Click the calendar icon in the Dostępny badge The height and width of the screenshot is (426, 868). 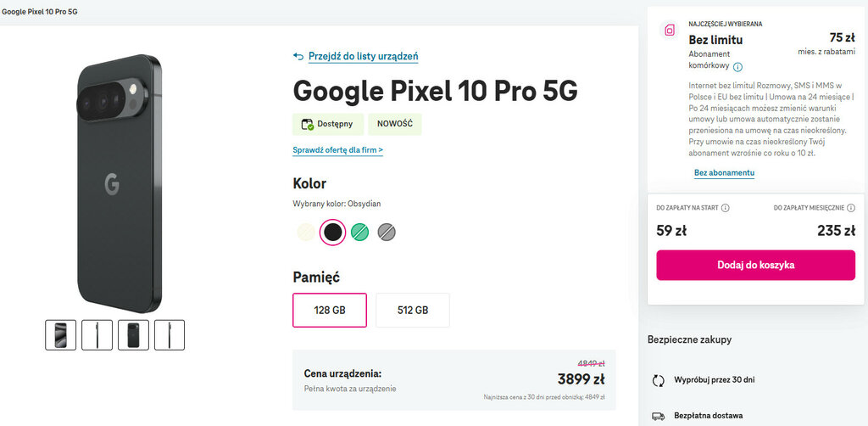(309, 124)
